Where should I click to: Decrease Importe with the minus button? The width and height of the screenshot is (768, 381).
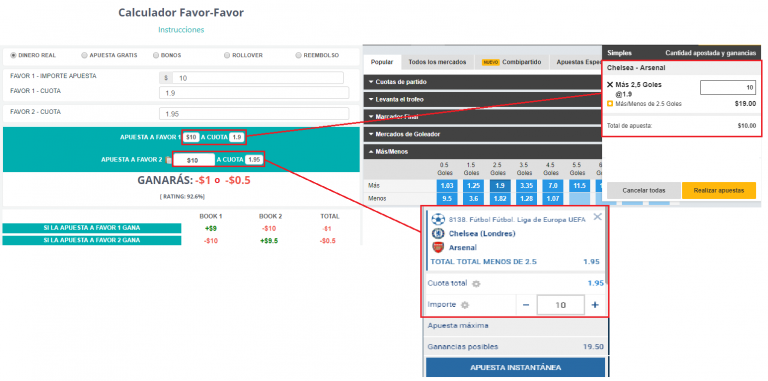click(x=526, y=305)
